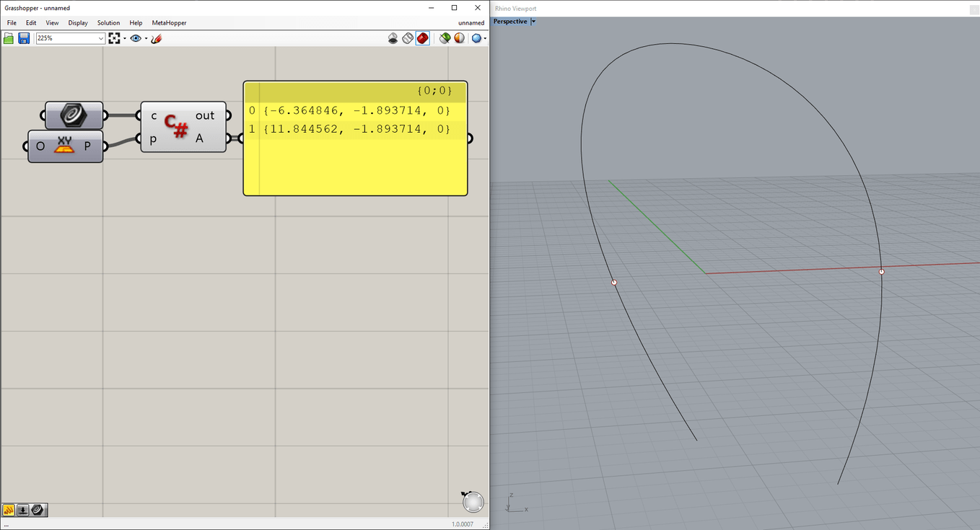This screenshot has width=980, height=530.
Task: Open the Solution menu
Action: (108, 22)
